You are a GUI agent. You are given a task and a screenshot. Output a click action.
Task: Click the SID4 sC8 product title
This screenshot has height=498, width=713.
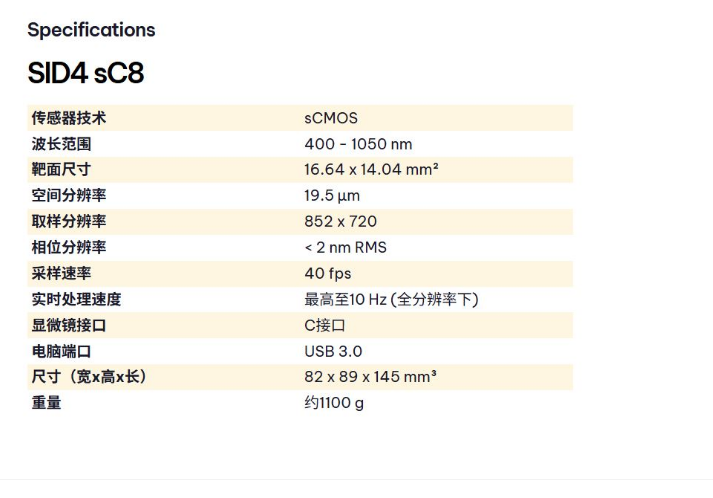coord(86,74)
